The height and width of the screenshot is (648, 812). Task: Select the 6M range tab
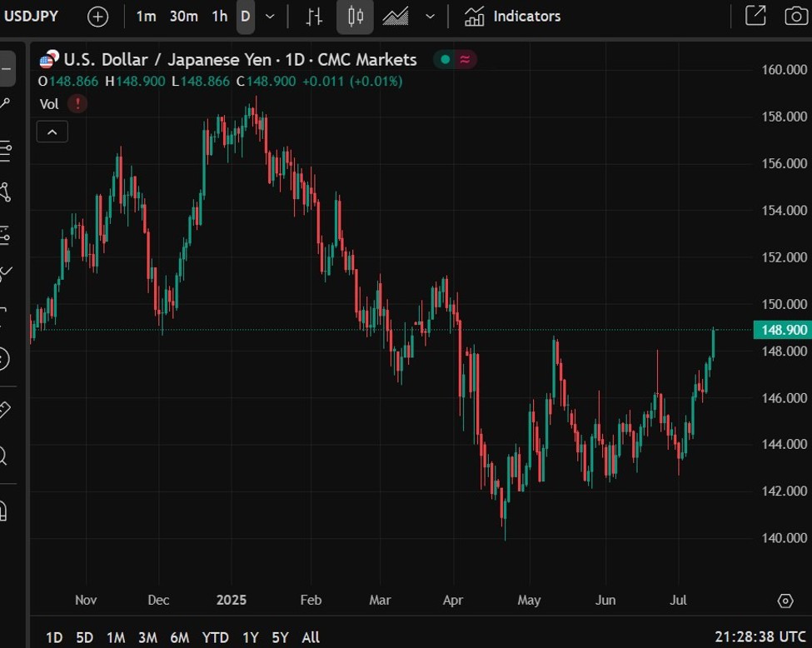coord(180,637)
